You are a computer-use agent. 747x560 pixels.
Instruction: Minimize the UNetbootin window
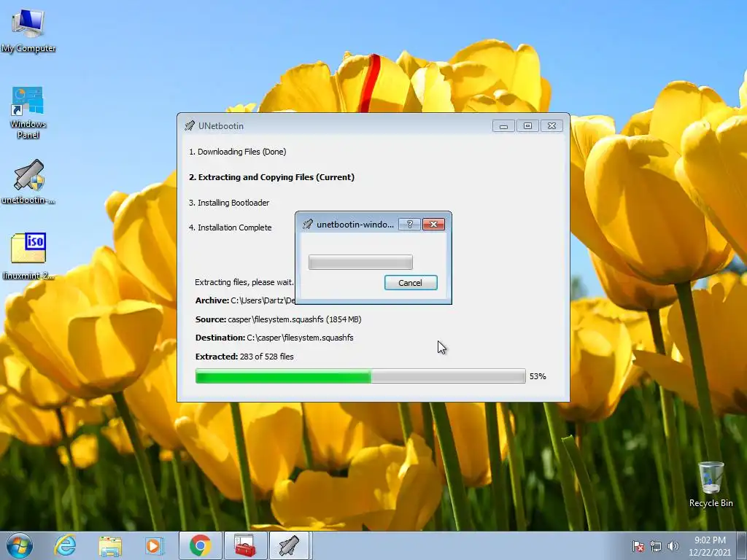click(x=503, y=125)
